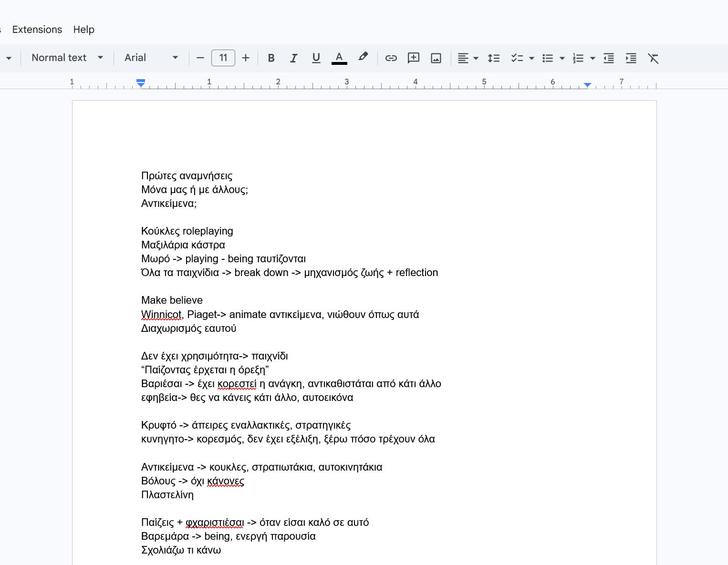Image resolution: width=728 pixels, height=565 pixels.
Task: Click the line 'Σχολιάζω τι κάνω'
Action: click(x=181, y=550)
